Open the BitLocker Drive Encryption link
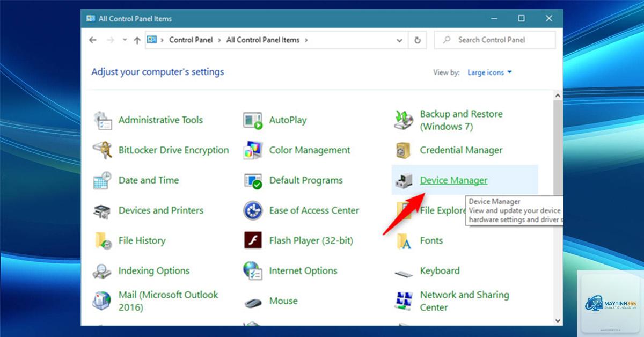Viewport: 644px width, 337px height. (173, 150)
